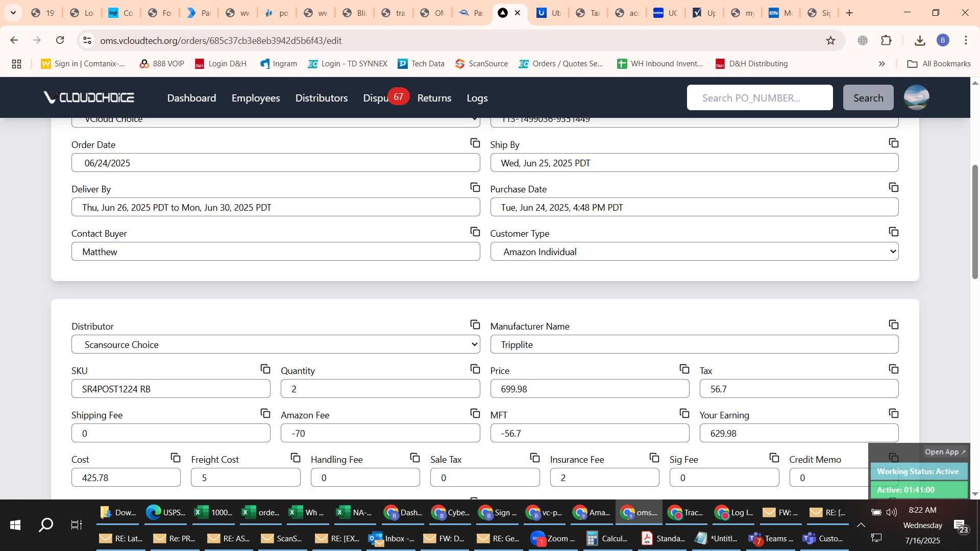Click the Price field 699.98
The height and width of the screenshot is (551, 980).
click(x=590, y=389)
